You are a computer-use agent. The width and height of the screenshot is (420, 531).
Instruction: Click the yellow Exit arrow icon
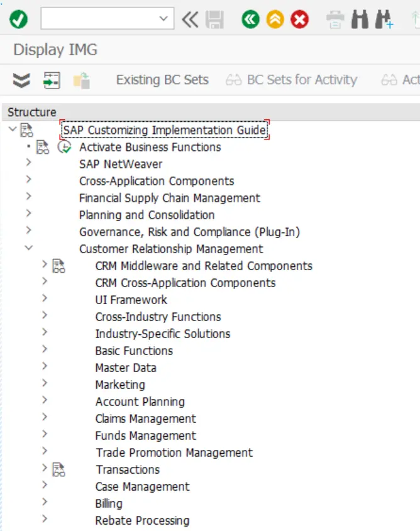click(x=275, y=19)
